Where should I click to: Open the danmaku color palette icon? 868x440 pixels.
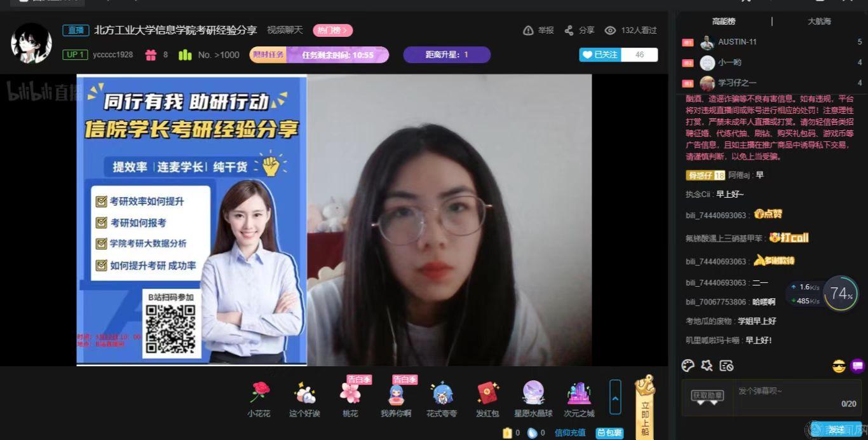tap(688, 366)
